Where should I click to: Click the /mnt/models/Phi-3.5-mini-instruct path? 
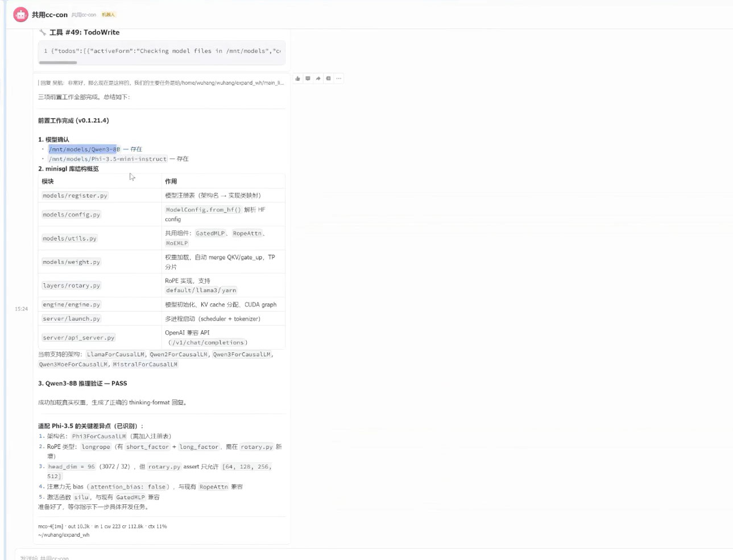point(107,159)
